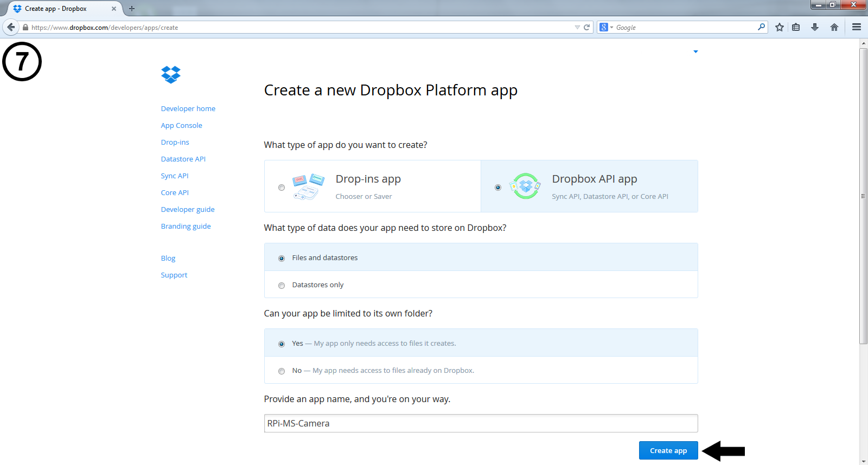This screenshot has height=465, width=868.
Task: Click the reload page icon in address bar
Action: (586, 27)
